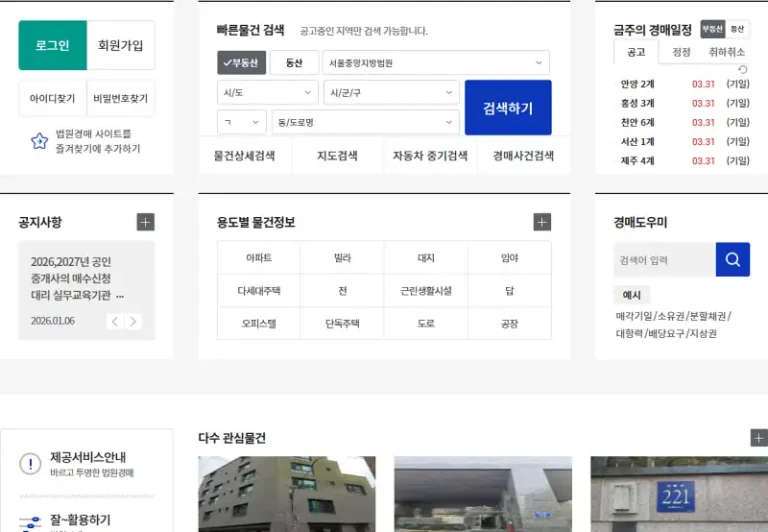
Task: Open the ㄱ consonant dropdown
Action: pyautogui.click(x=241, y=122)
